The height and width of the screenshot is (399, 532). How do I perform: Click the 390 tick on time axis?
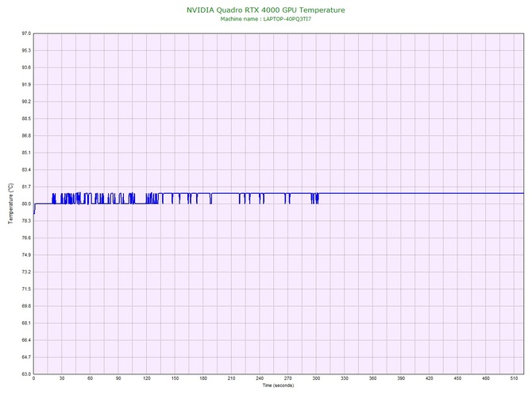coord(401,378)
